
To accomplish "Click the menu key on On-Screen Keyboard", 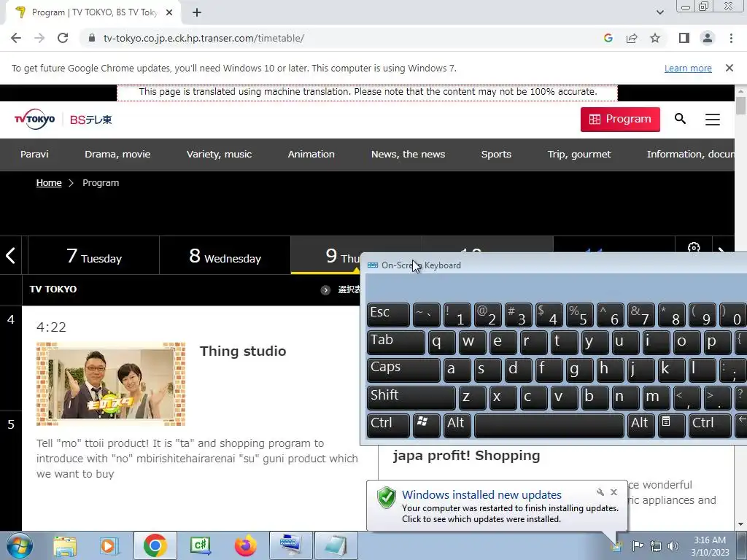I will [x=671, y=425].
